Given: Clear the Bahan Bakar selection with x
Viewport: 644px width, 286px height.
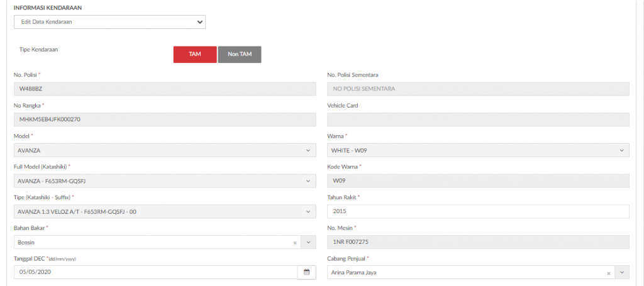Looking at the screenshot, I should click(294, 243).
